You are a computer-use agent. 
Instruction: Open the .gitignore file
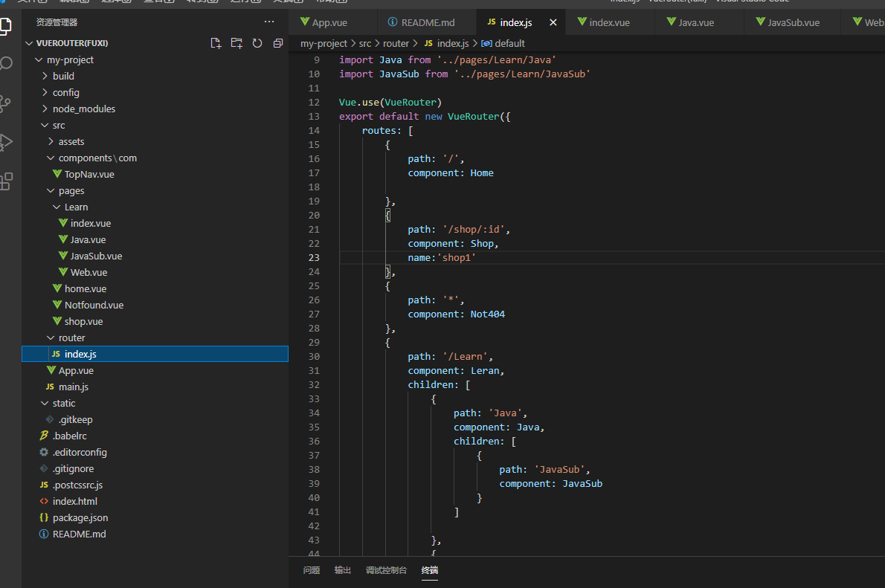[74, 469]
